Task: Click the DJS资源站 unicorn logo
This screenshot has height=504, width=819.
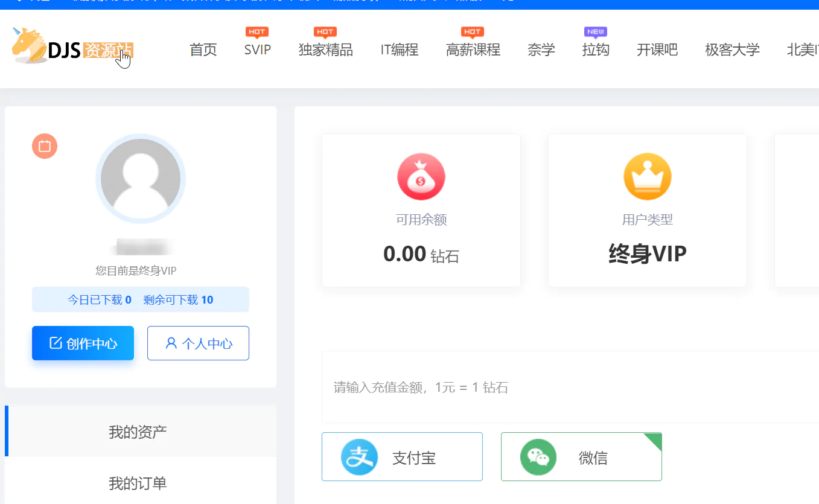Action: point(72,45)
